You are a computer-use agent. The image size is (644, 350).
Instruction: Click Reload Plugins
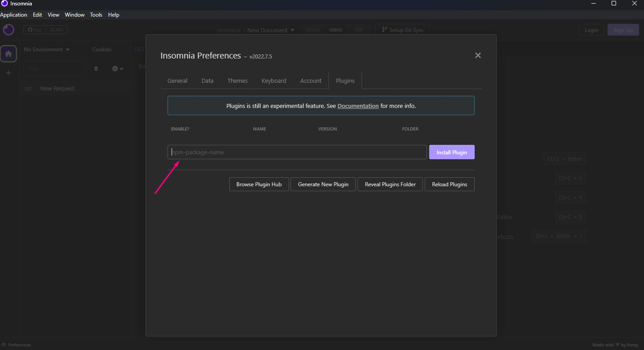pyautogui.click(x=449, y=184)
